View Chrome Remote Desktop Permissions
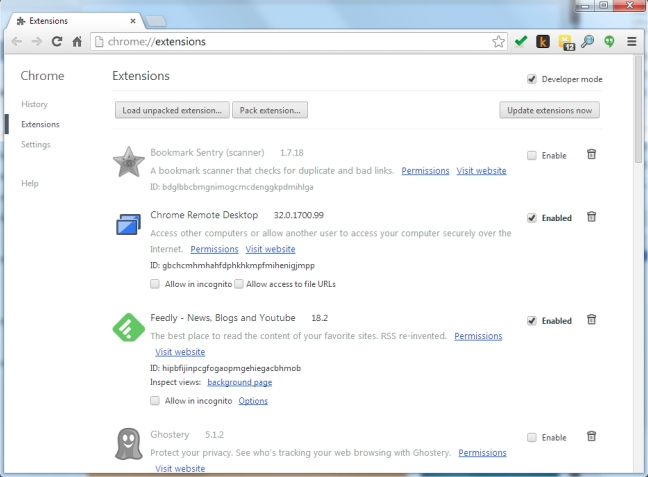 [x=214, y=249]
